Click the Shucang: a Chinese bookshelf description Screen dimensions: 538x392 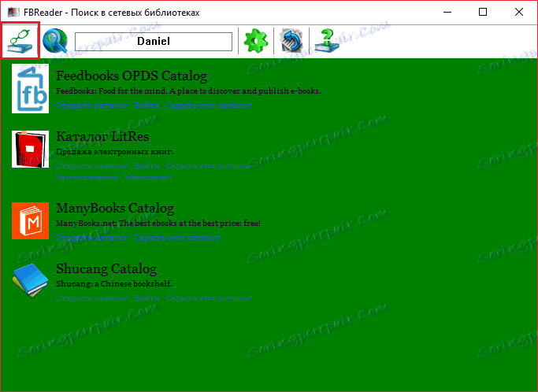coord(114,284)
